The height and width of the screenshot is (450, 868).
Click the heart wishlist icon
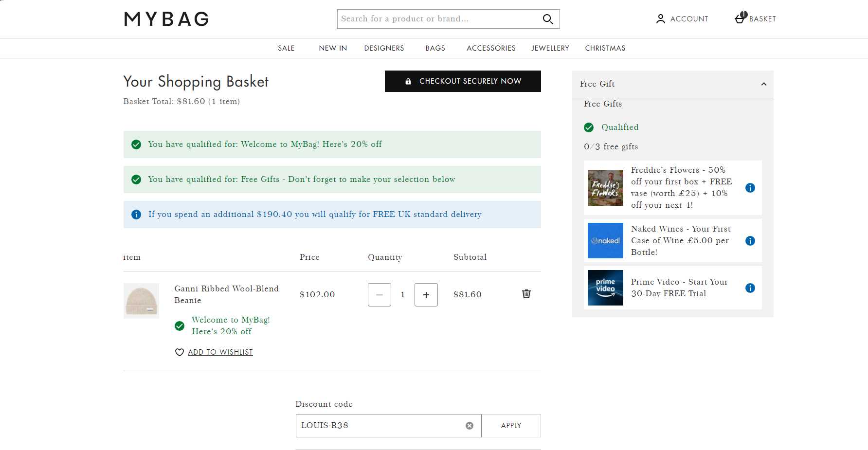tap(180, 352)
